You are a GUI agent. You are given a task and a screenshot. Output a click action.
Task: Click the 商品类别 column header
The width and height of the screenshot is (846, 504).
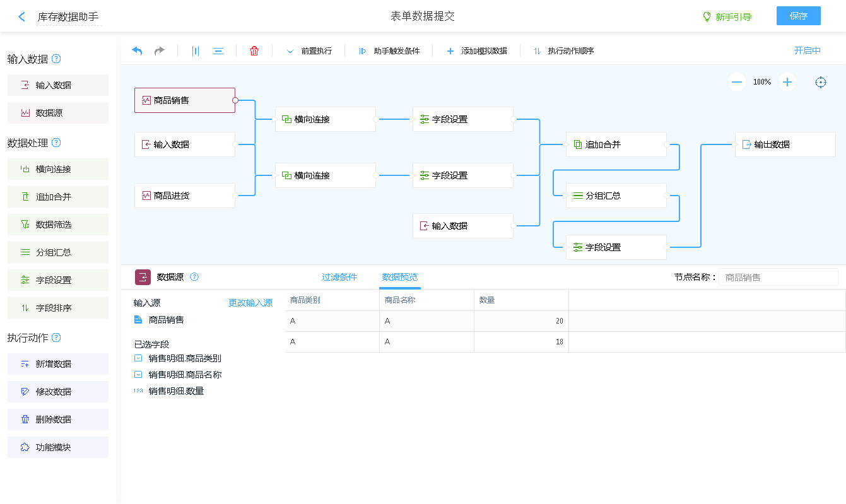(332, 300)
